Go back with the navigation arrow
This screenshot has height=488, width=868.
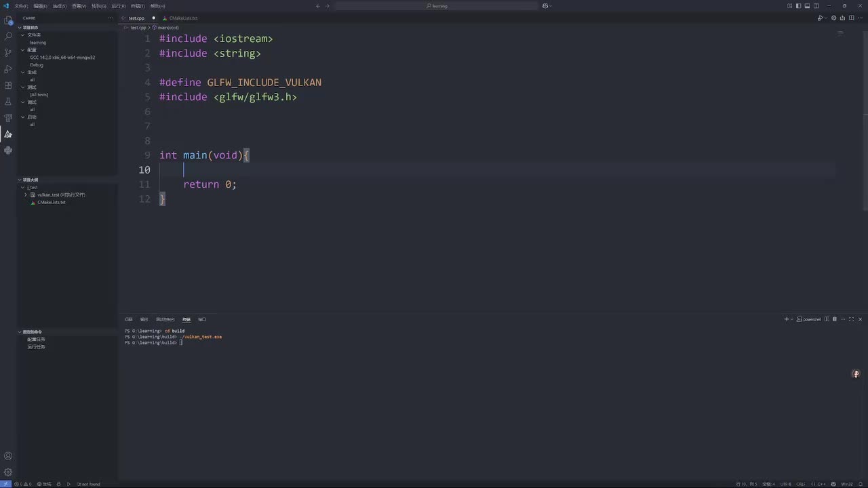click(318, 6)
